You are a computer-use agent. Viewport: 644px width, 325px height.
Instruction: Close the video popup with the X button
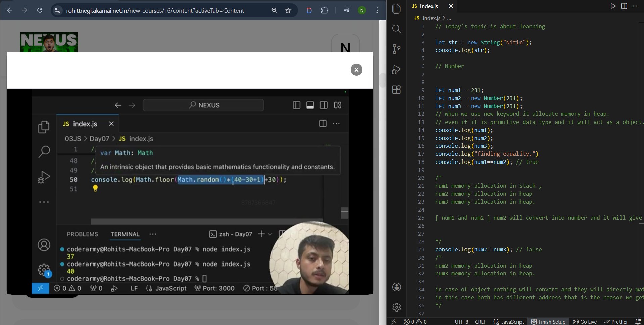[x=356, y=70]
